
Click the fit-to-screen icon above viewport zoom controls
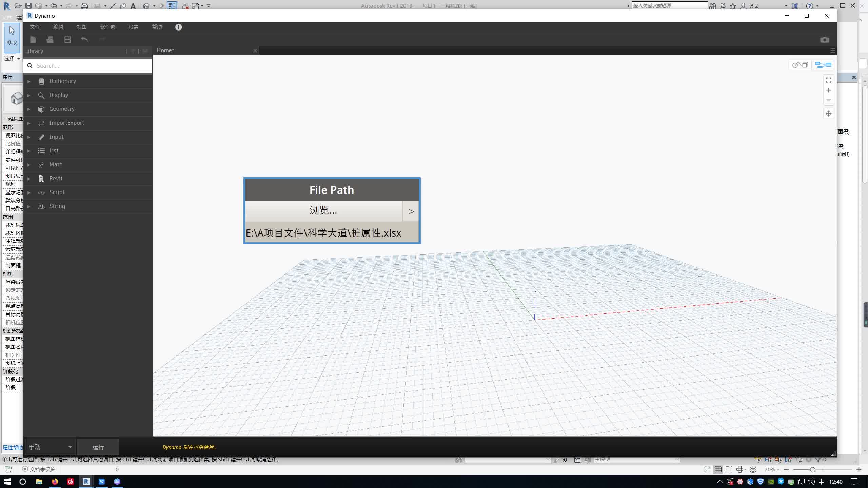point(828,80)
